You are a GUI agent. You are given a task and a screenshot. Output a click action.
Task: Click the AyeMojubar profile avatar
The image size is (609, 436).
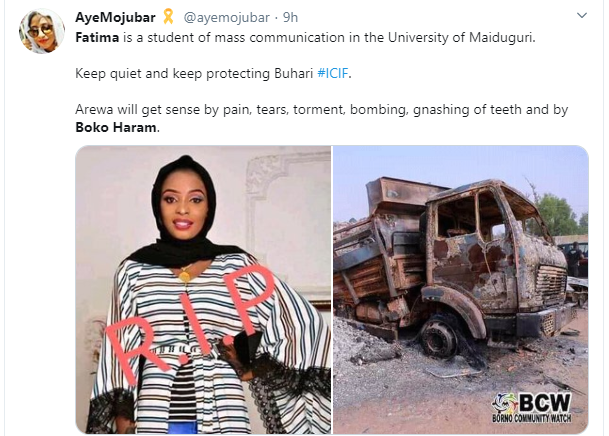(42, 30)
